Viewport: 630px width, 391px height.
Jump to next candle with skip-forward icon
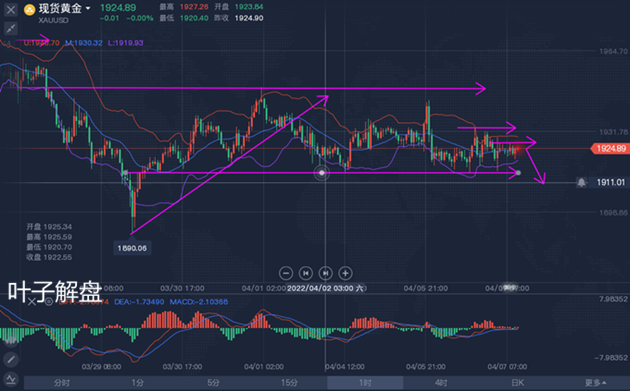coord(325,273)
